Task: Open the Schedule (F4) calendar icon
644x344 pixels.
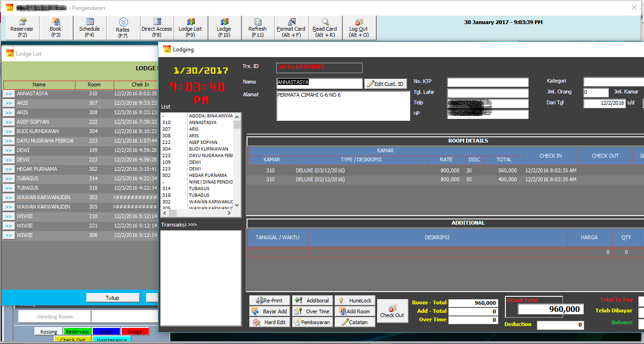Action: click(90, 22)
